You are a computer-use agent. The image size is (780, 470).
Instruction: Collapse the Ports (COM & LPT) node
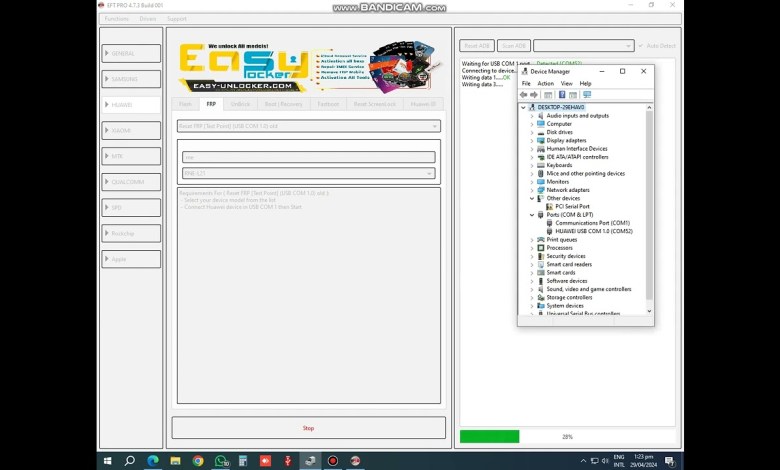(x=532, y=215)
